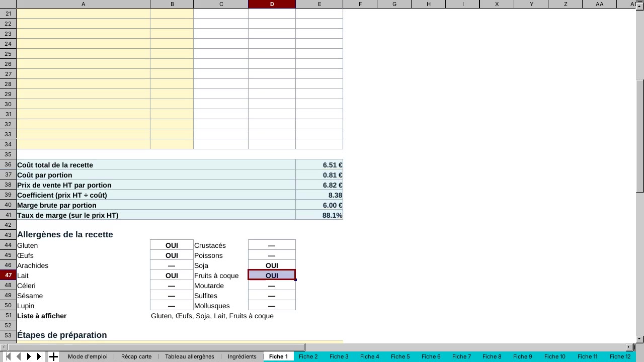The image size is (644, 362).
Task: Click the vertical scrollbar down arrow
Action: (640, 339)
